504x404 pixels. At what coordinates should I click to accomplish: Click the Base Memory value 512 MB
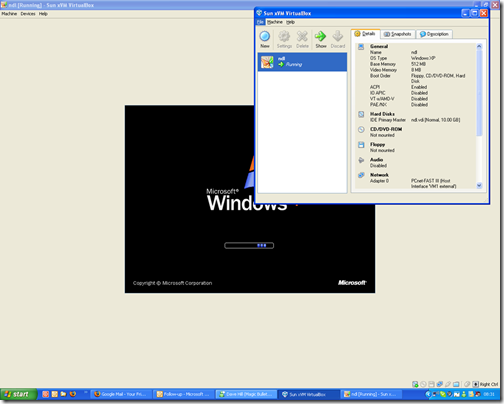coord(418,64)
